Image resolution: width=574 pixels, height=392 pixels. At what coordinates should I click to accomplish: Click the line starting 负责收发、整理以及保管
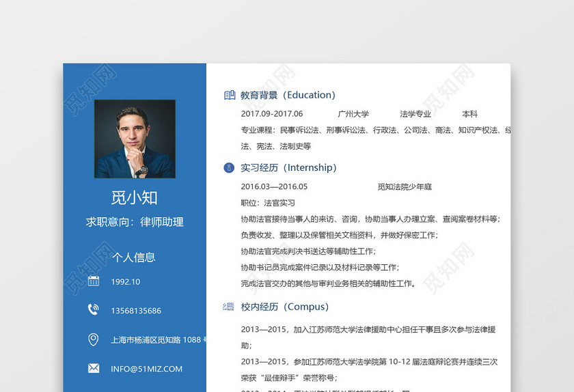pos(340,235)
